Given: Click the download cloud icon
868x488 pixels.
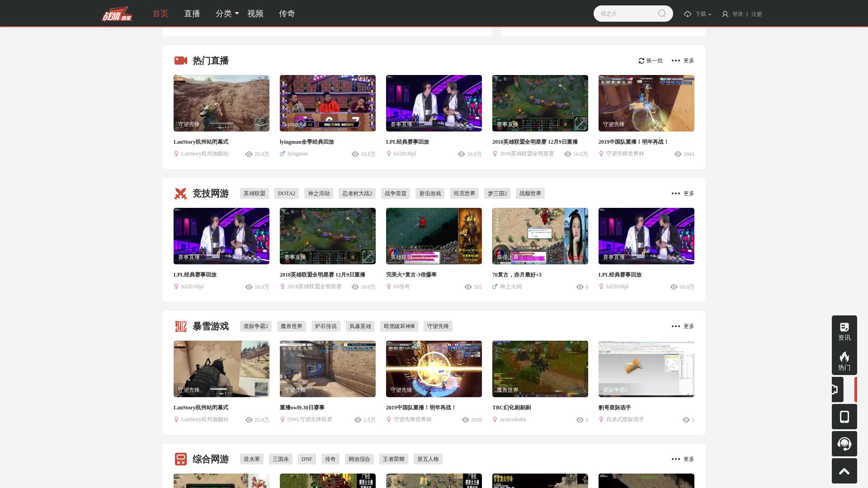Looking at the screenshot, I should (x=688, y=14).
